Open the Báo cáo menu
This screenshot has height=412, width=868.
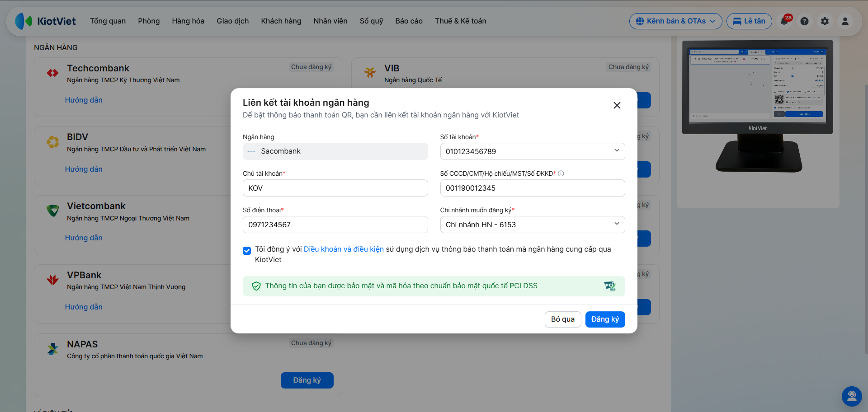click(x=409, y=21)
